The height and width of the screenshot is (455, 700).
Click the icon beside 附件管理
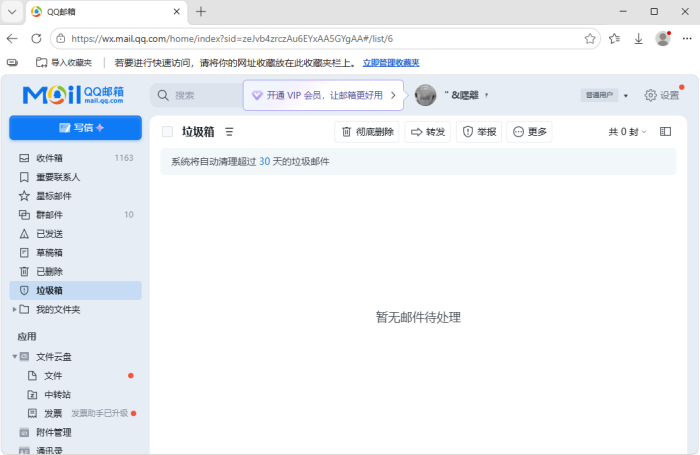(24, 432)
